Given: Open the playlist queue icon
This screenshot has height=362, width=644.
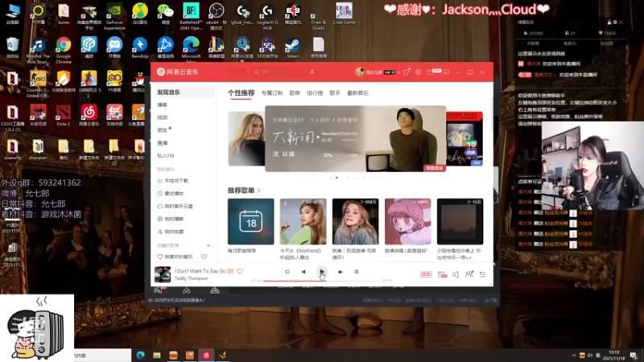Looking at the screenshot, I should pyautogui.click(x=482, y=274).
